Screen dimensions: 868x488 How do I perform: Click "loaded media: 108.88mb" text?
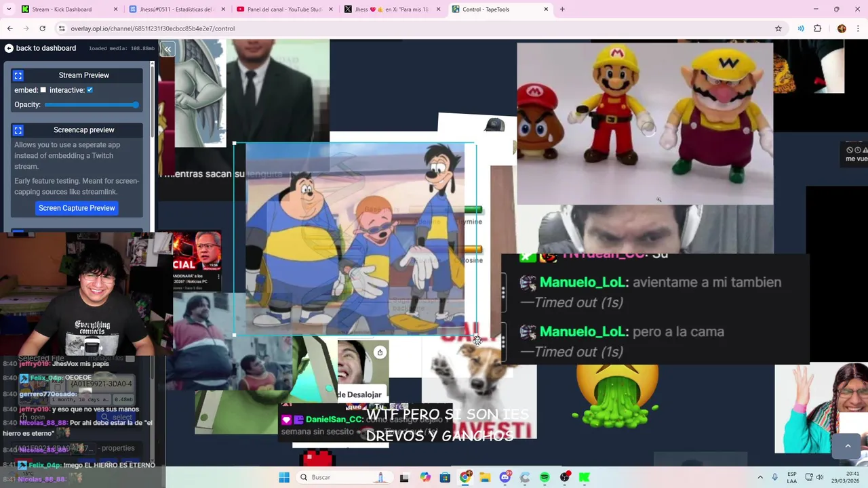121,49
